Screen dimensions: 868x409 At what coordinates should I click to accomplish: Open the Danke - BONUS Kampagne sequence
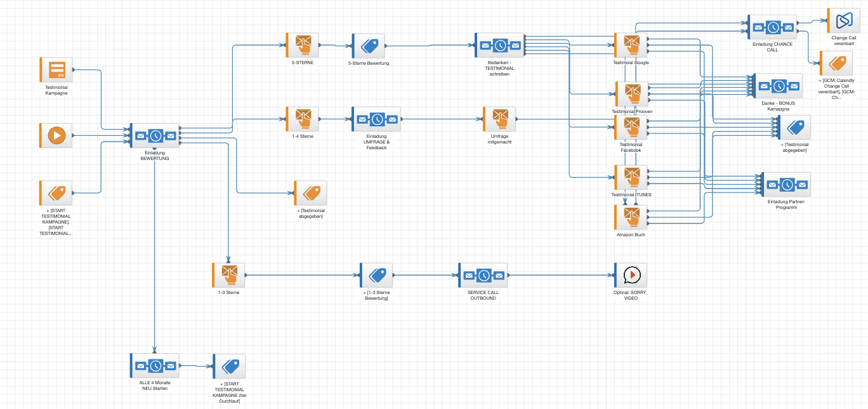click(x=777, y=86)
